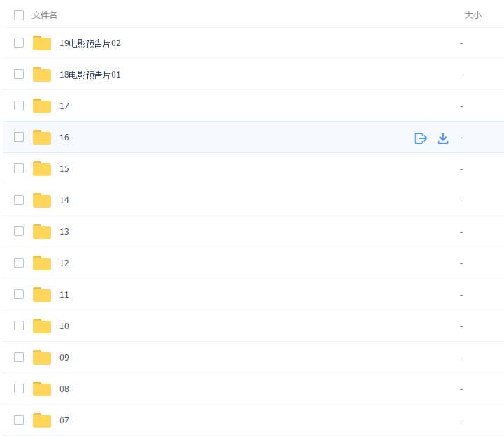
Task: Check the box for folder 16
Action: pyautogui.click(x=19, y=137)
